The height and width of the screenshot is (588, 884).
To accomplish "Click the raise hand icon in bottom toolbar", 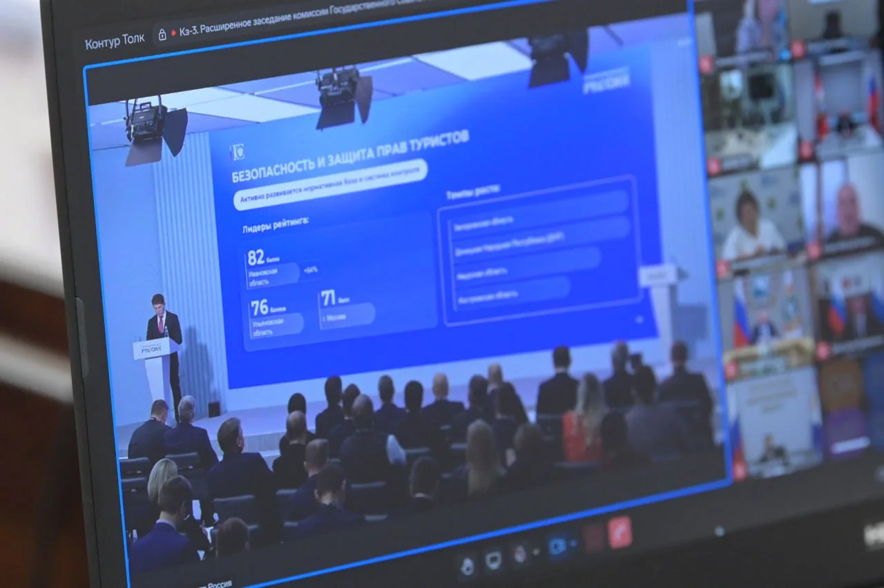I will coord(468,567).
